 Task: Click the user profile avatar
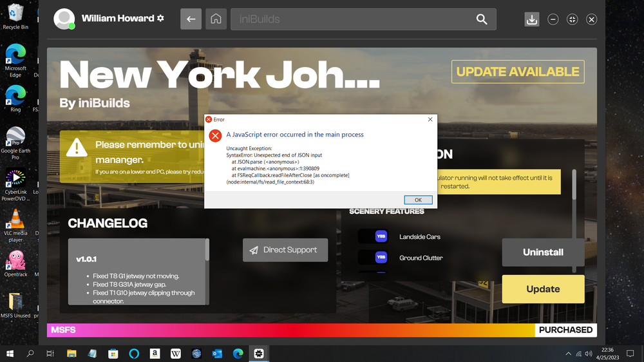click(64, 19)
